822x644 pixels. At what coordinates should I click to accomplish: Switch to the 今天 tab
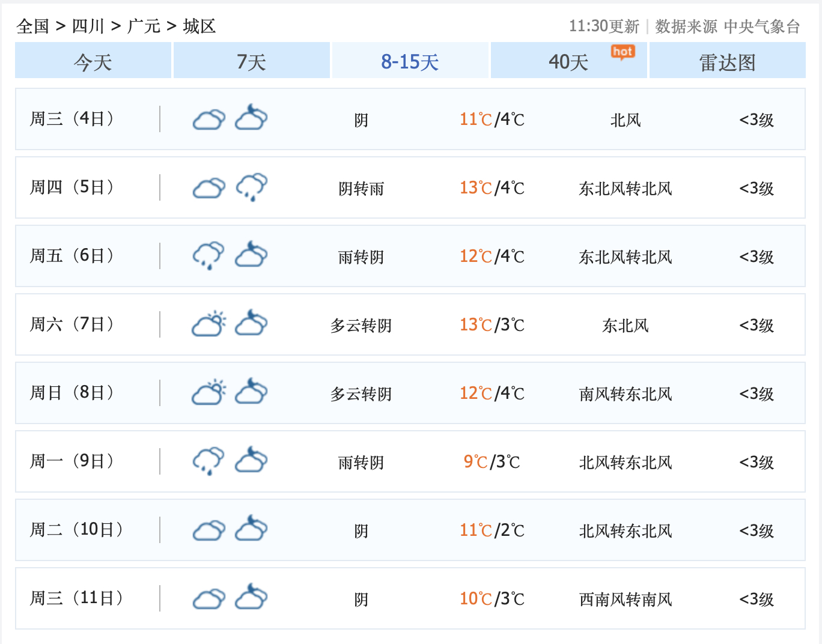coord(93,61)
